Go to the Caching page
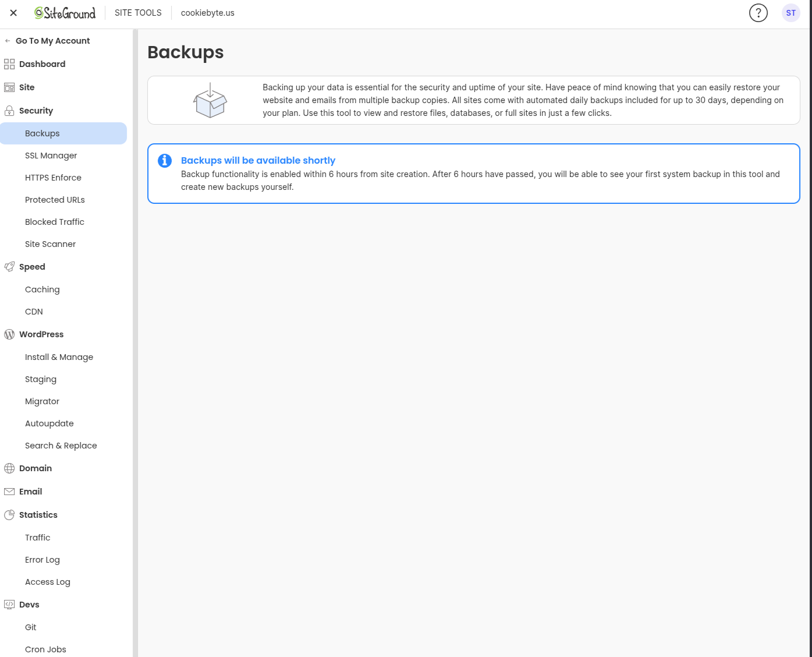The height and width of the screenshot is (657, 812). point(42,289)
